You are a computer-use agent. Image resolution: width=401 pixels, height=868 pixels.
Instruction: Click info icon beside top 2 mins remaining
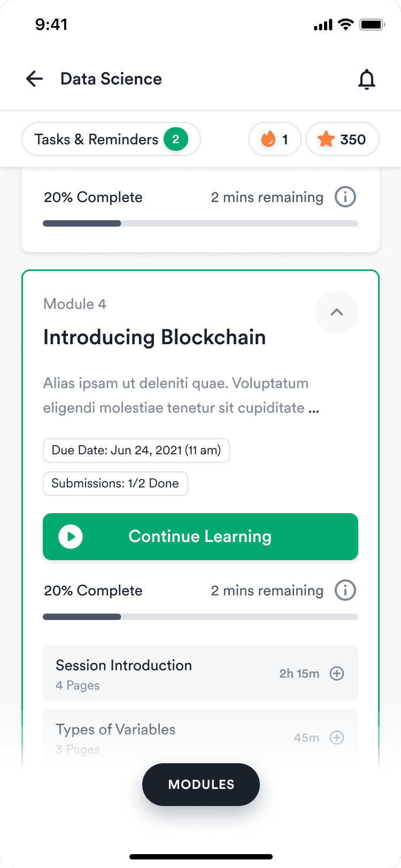(x=345, y=197)
